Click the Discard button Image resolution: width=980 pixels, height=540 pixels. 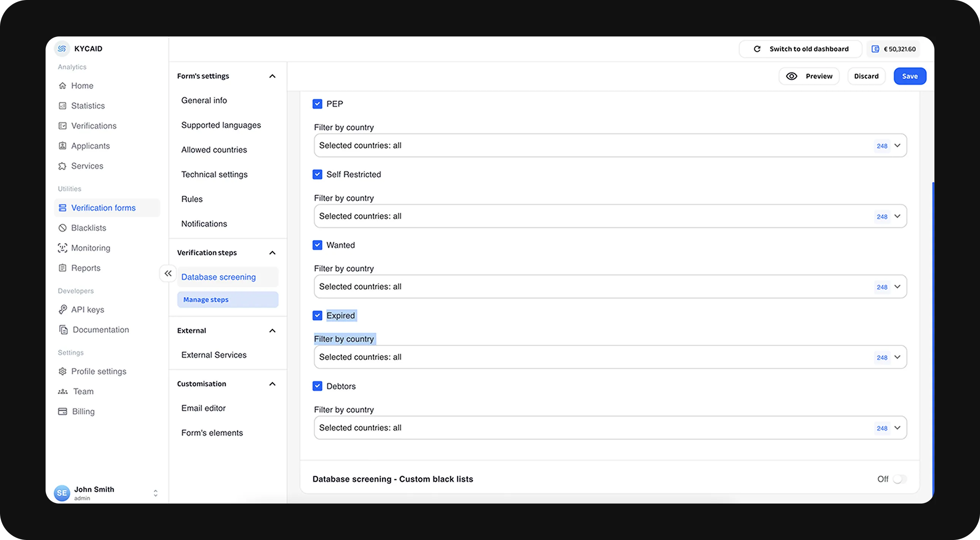pyautogui.click(x=866, y=76)
